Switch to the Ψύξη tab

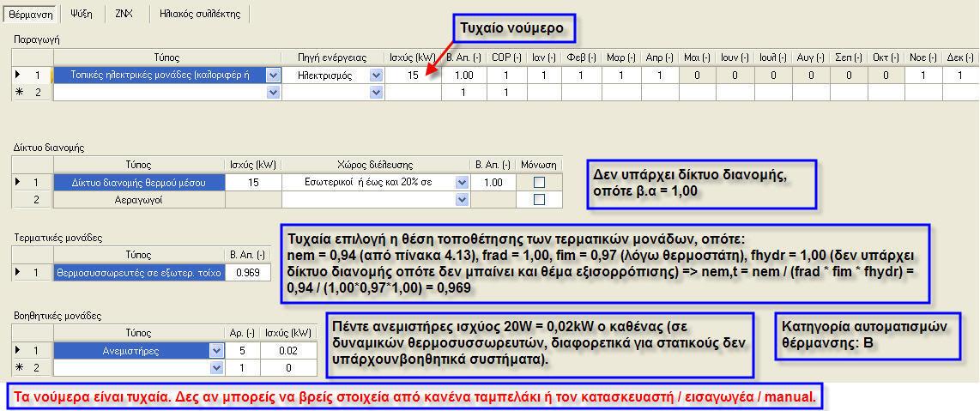point(82,14)
